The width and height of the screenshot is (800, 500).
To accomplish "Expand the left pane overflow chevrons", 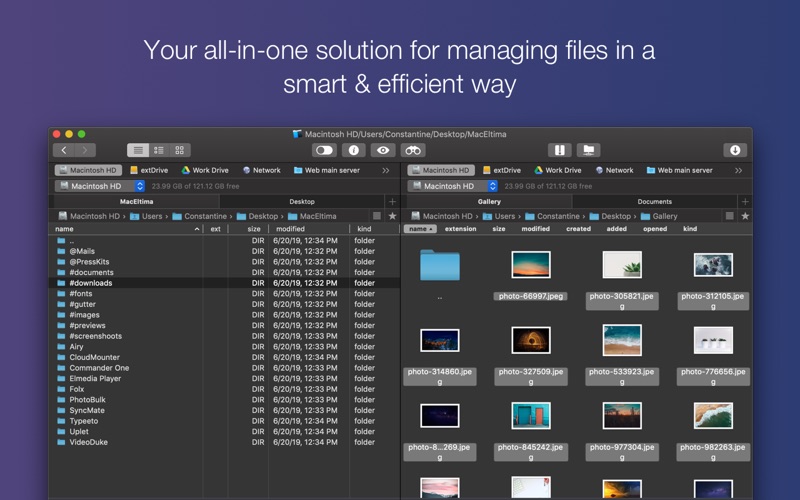I will point(386,171).
